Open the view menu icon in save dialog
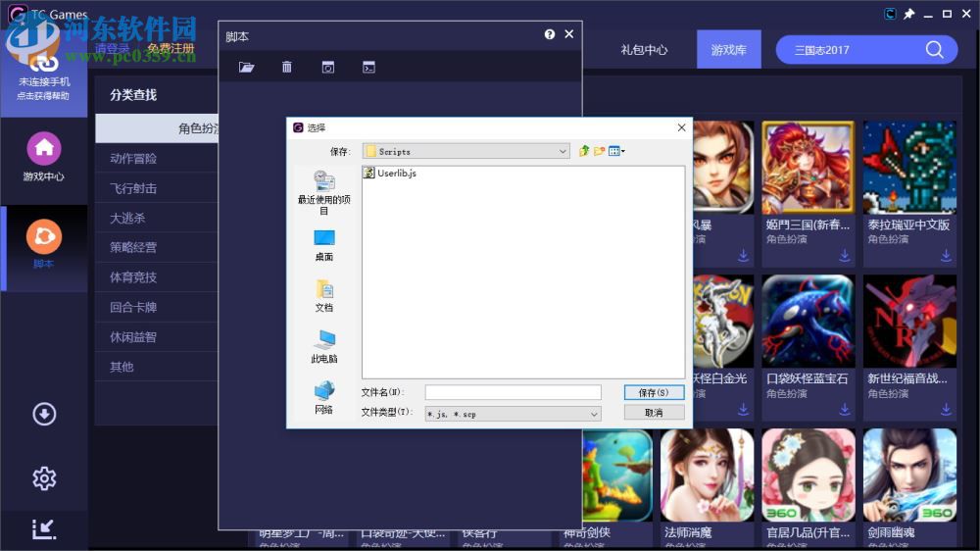 [x=616, y=151]
